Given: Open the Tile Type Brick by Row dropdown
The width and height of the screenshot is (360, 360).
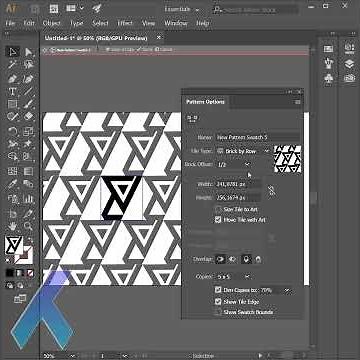Looking at the screenshot, I should click(243, 151).
